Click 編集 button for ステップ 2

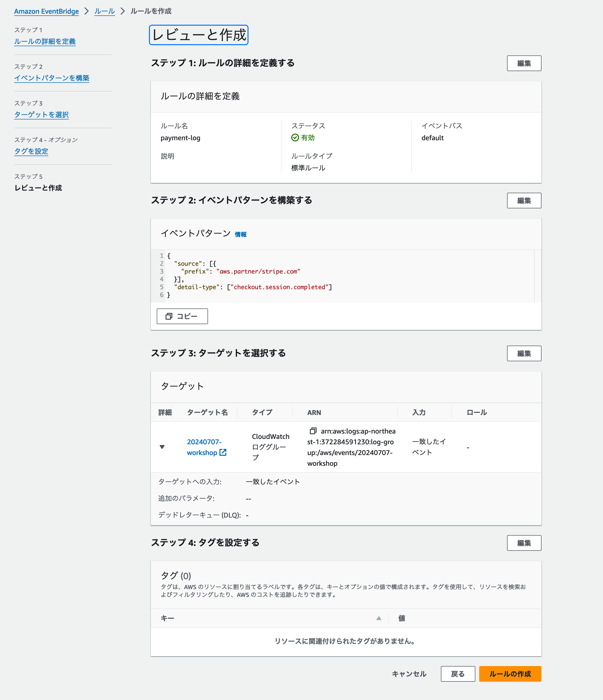(x=524, y=200)
